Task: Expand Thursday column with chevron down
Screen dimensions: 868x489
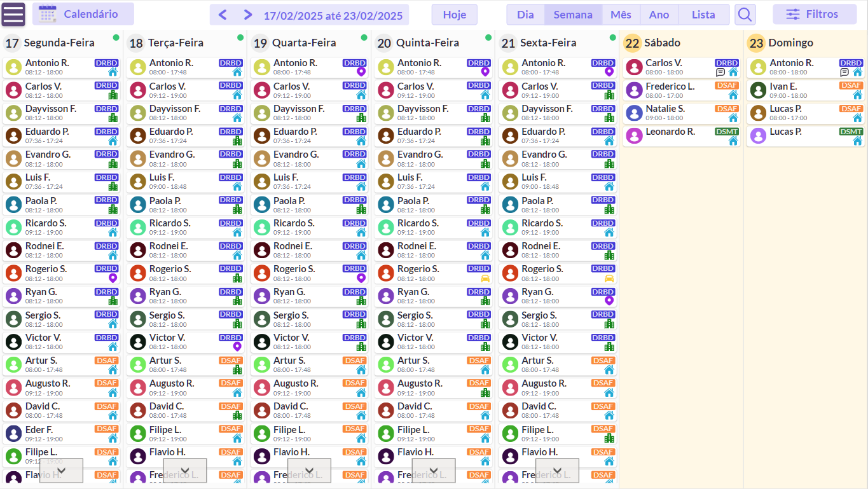Action: (x=433, y=471)
